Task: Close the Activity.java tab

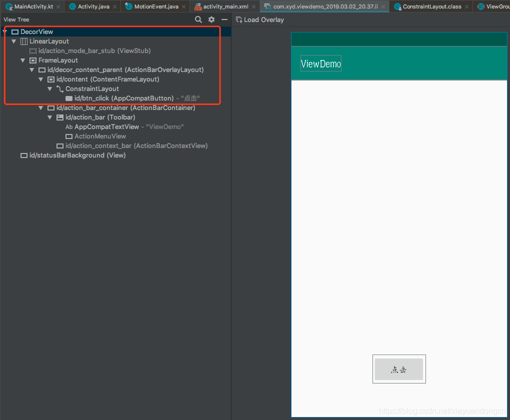Action: (x=115, y=6)
